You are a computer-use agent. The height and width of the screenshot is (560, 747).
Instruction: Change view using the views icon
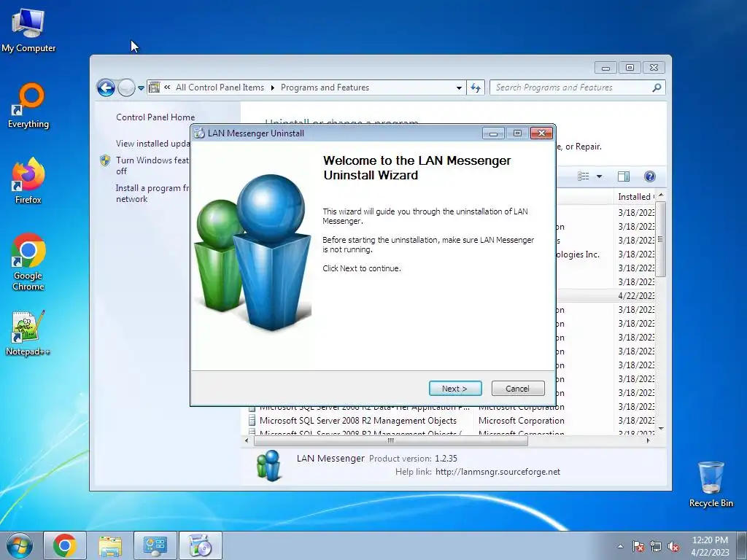[583, 176]
